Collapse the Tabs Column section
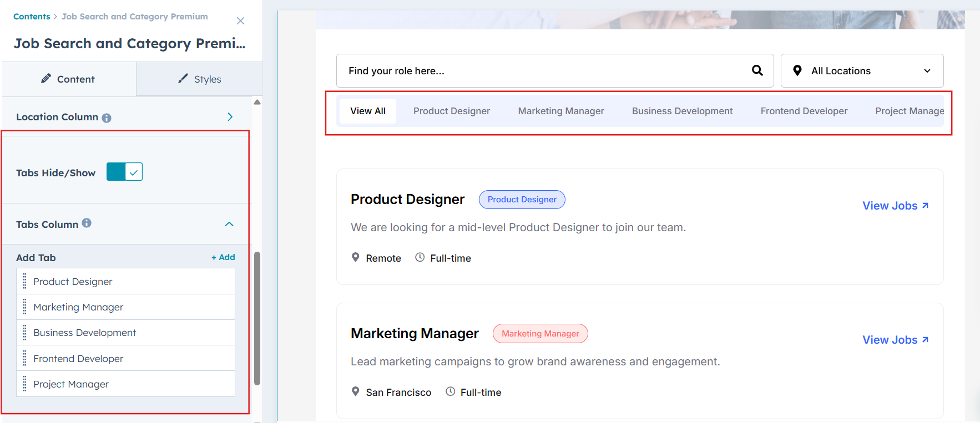Image resolution: width=980 pixels, height=423 pixels. 229,224
